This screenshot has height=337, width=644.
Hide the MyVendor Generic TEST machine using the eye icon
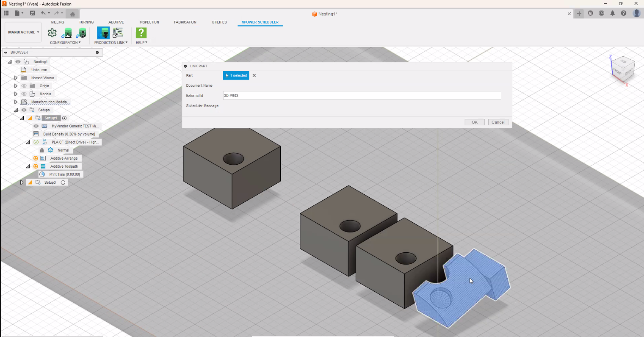pyautogui.click(x=36, y=126)
